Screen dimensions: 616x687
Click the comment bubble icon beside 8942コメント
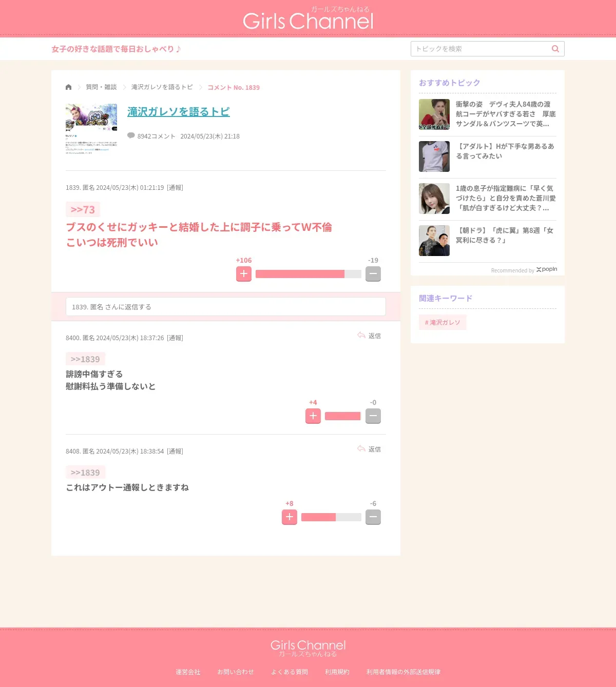[x=131, y=136]
